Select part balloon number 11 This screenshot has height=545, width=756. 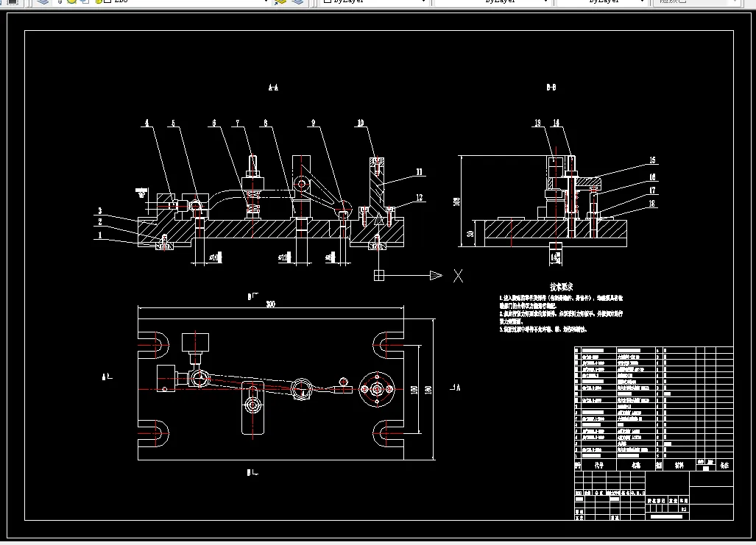point(419,172)
